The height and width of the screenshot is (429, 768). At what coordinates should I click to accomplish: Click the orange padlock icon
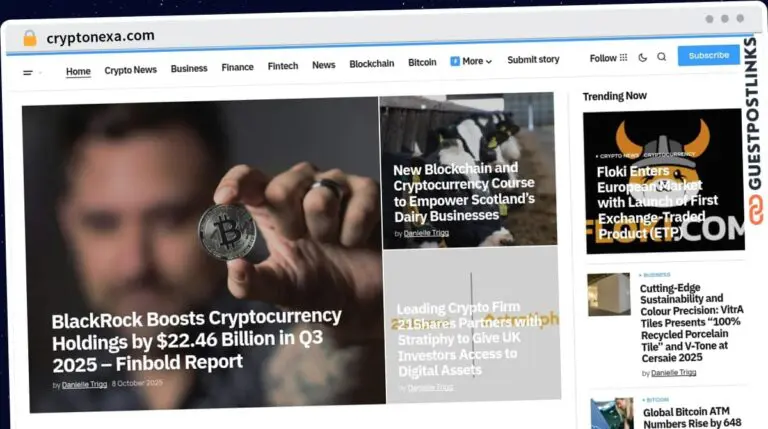pos(30,38)
